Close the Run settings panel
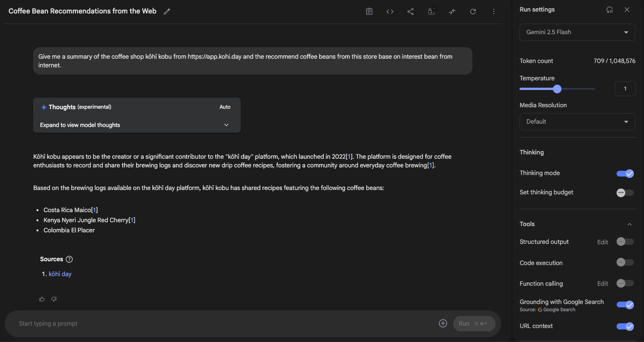Screen dimensions: 644x342 (x=627, y=10)
